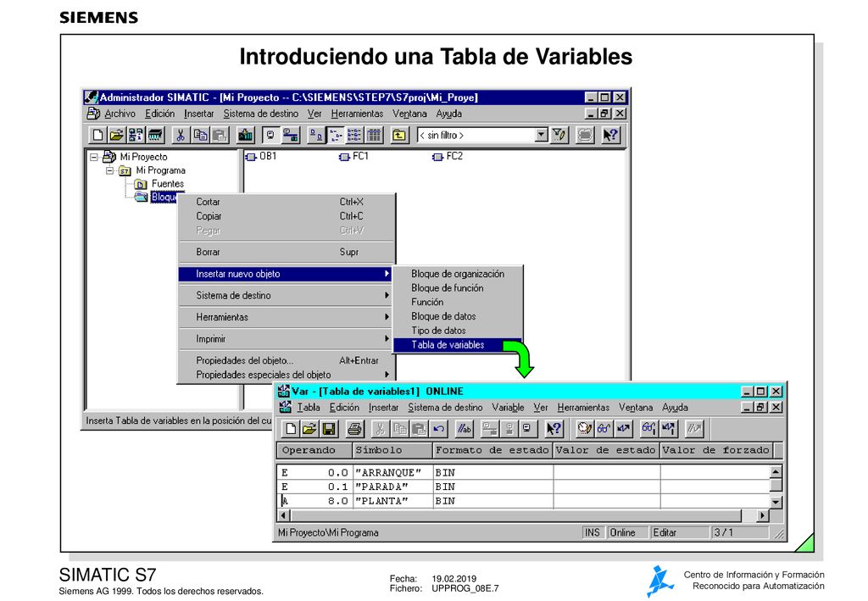Screen dimensions: 868x601
Task: Click the FC2 block icon
Action: coord(437,157)
